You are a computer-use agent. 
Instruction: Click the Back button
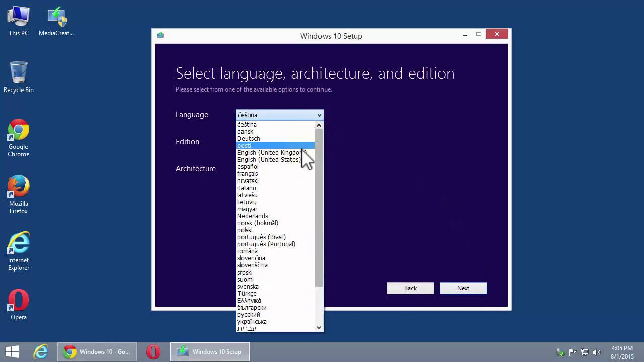[x=410, y=288]
